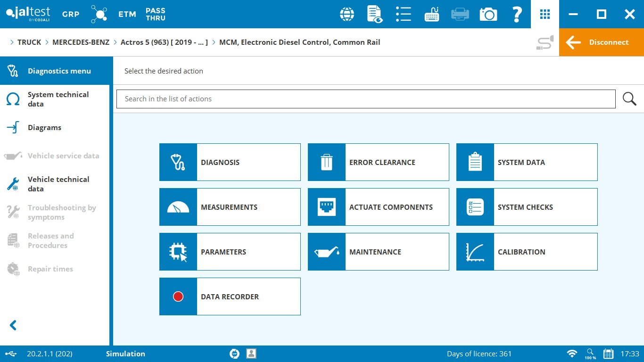The image size is (644, 362).
Task: Open the DATA RECORDER tile
Action: click(x=230, y=296)
